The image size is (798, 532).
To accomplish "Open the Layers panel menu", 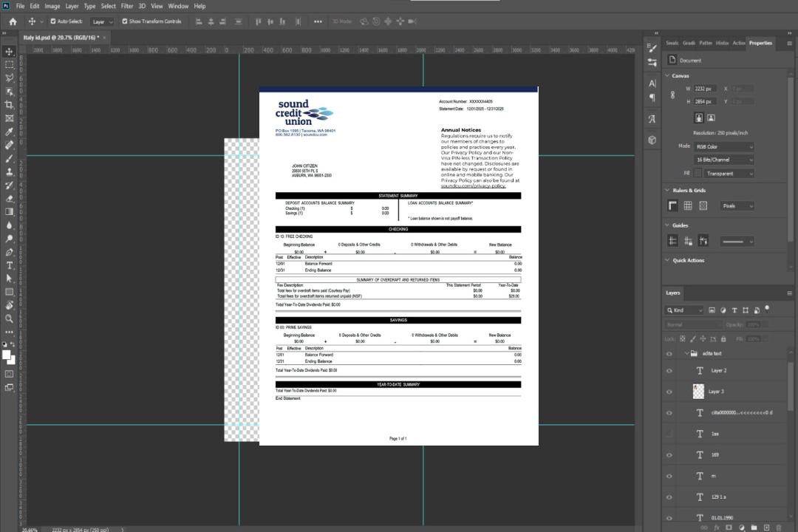I will pyautogui.click(x=789, y=293).
